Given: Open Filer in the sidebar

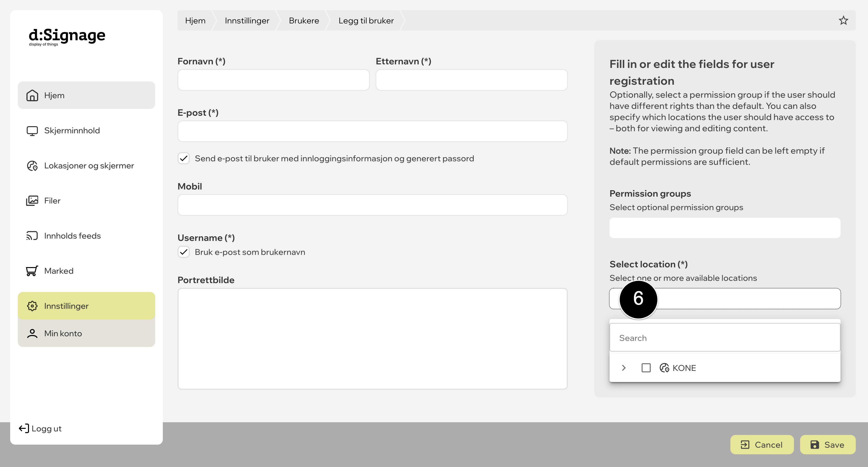Looking at the screenshot, I should pos(86,201).
